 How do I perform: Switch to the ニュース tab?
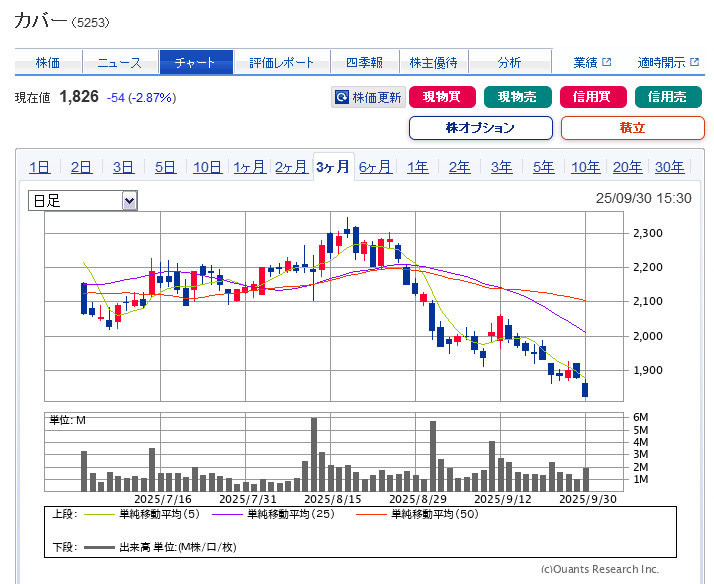(119, 62)
